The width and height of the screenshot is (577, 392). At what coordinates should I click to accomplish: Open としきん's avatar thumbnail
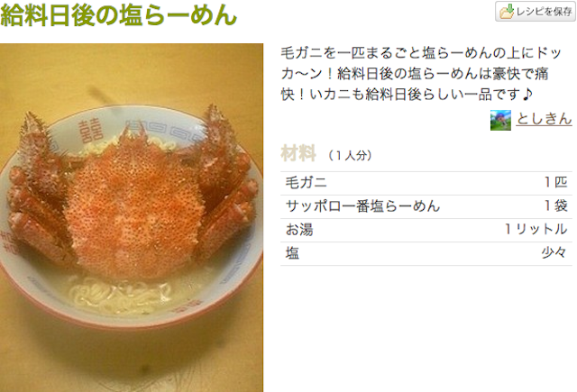click(x=500, y=120)
